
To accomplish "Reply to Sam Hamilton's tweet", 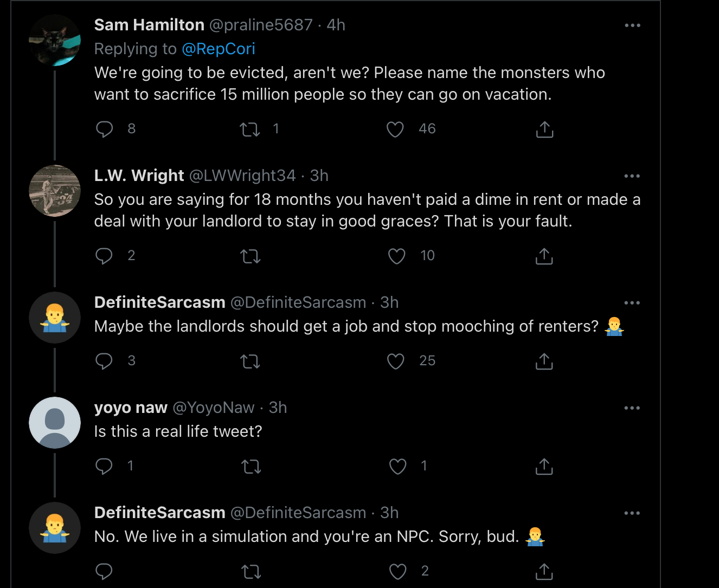I will pos(104,129).
